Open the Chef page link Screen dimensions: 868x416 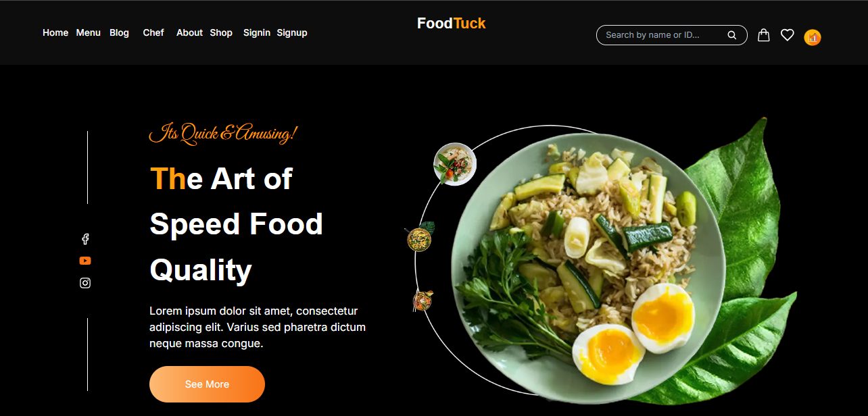[x=153, y=32]
